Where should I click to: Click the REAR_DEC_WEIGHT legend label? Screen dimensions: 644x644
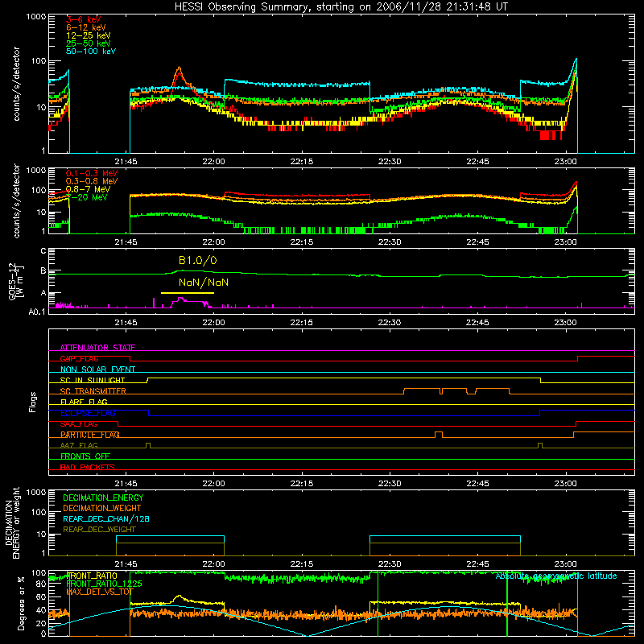(x=99, y=530)
